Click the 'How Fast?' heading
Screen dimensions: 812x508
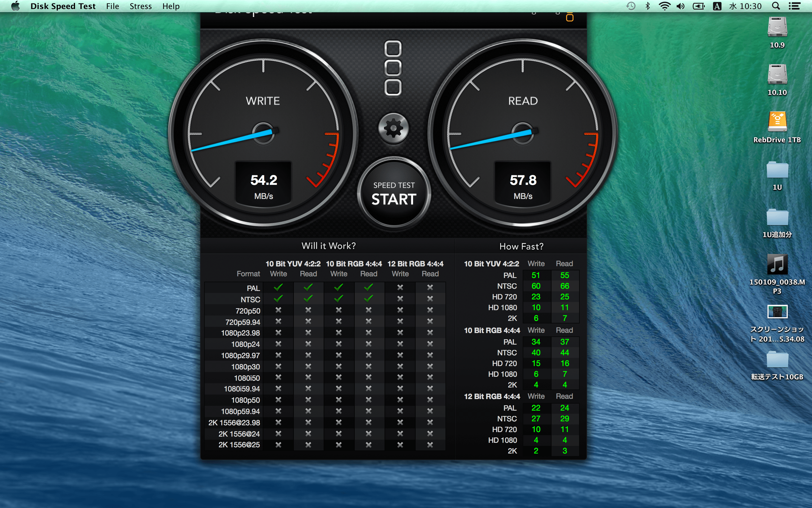(521, 246)
